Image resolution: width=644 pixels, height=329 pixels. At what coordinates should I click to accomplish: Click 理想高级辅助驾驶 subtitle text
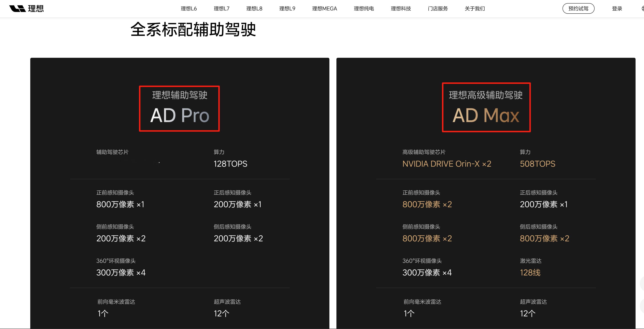pyautogui.click(x=486, y=95)
